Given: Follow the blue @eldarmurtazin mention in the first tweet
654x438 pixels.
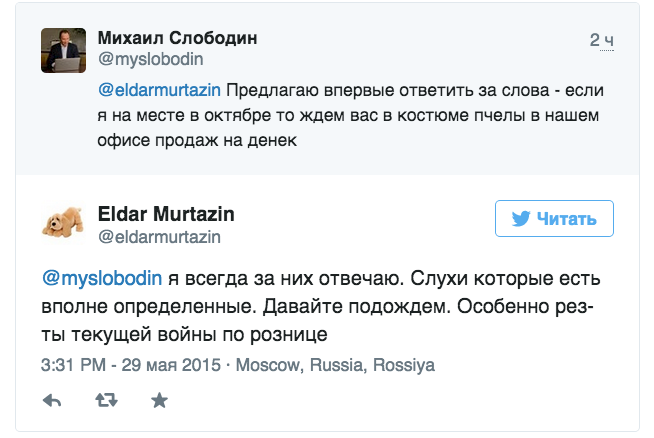Looking at the screenshot, I should tap(159, 90).
